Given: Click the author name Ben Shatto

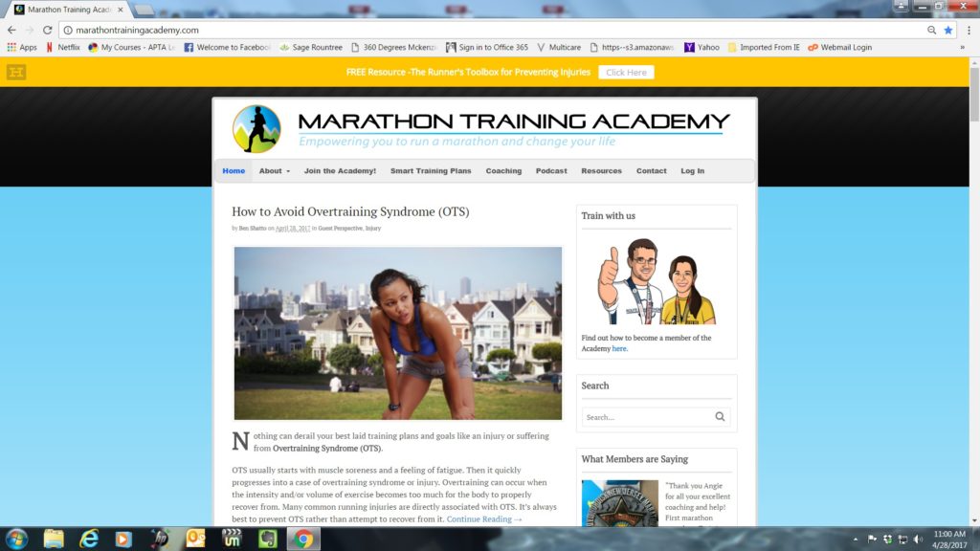Looking at the screenshot, I should 253,228.
